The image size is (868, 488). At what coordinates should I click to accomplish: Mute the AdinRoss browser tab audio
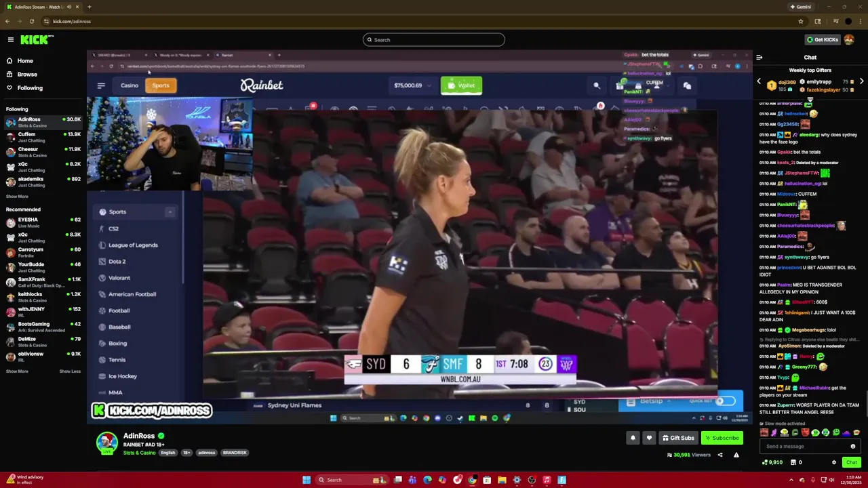[x=68, y=7]
